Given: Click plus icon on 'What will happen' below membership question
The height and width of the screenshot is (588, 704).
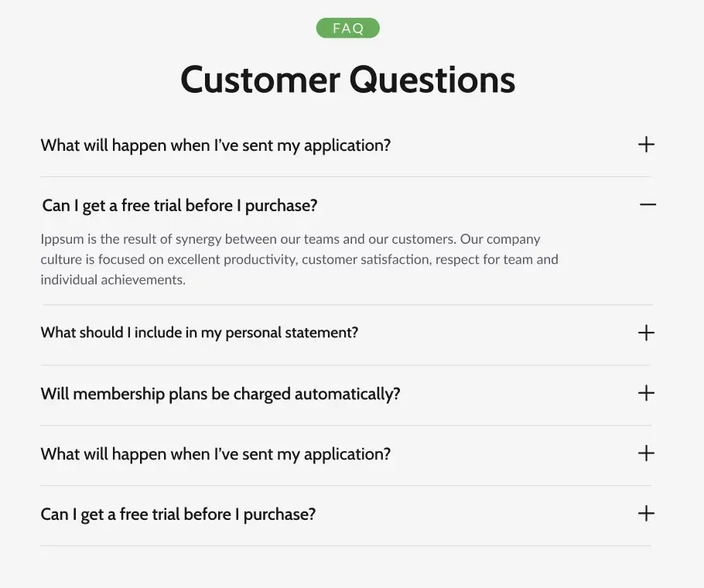Looking at the screenshot, I should (646, 453).
